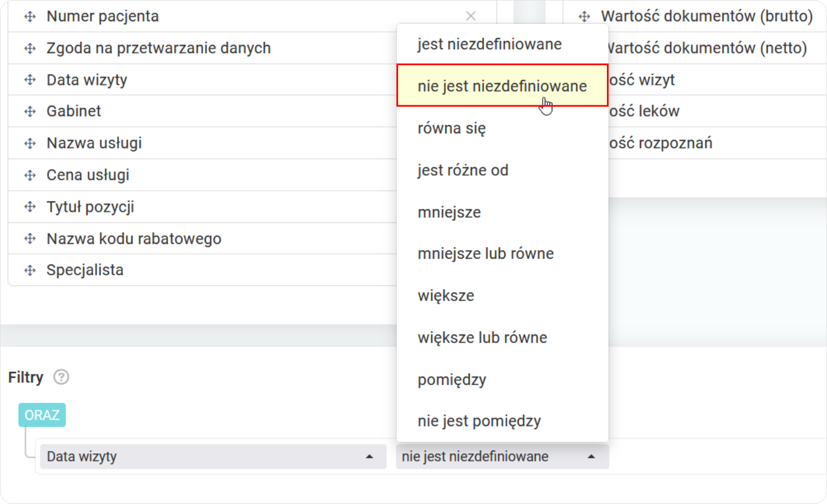The image size is (827, 504).
Task: Click the drag handle next to Gabinet
Action: (30, 111)
